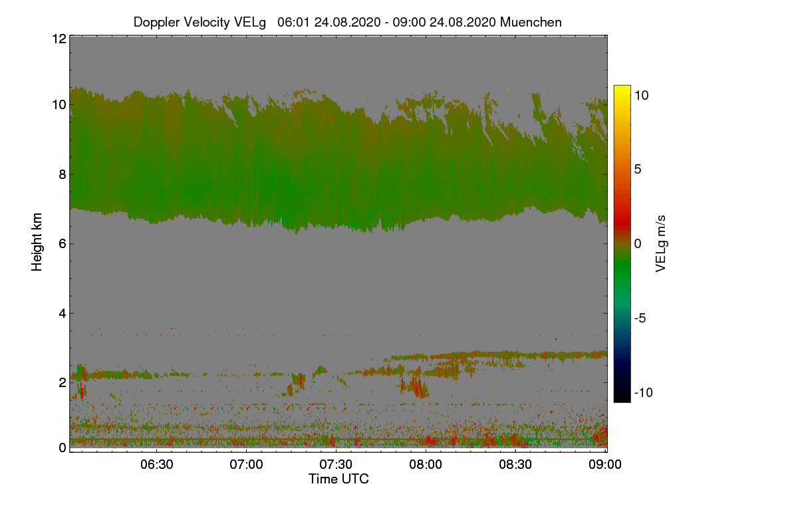Click the 8 height tick label
Screen dimensions: 798x532
click(62, 174)
